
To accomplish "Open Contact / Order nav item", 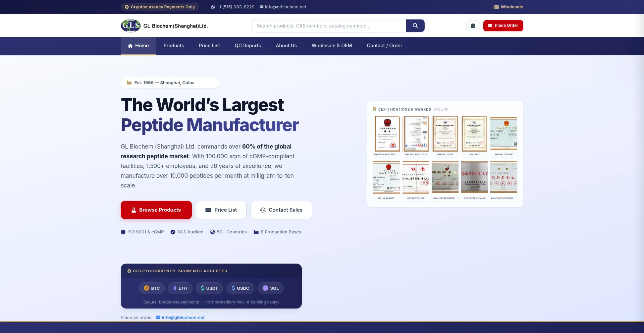I will 384,46.
